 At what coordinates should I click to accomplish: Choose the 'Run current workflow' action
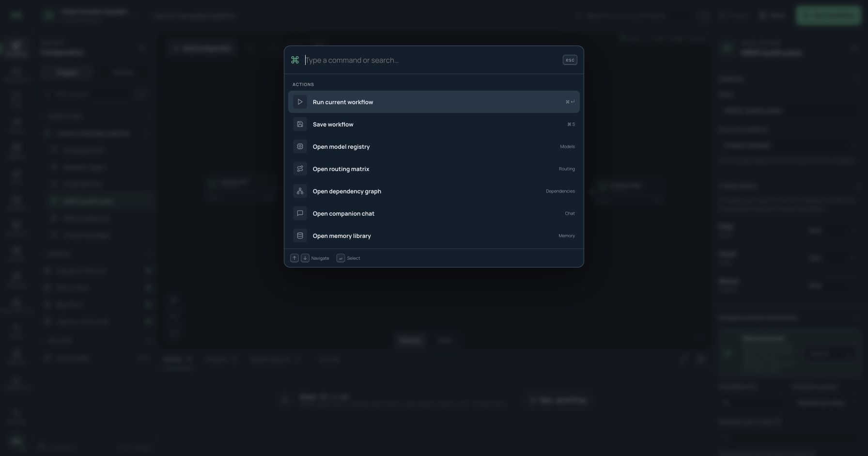[x=434, y=102]
